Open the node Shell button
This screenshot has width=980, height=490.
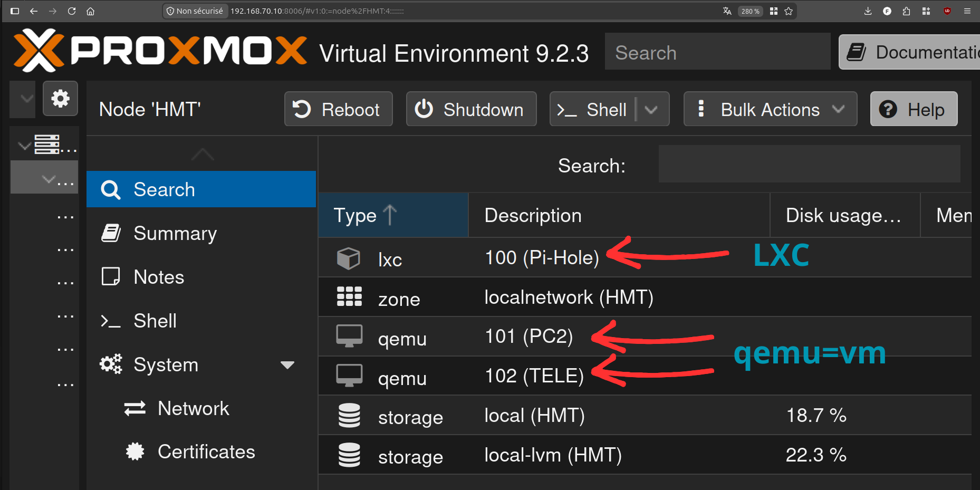tap(593, 109)
